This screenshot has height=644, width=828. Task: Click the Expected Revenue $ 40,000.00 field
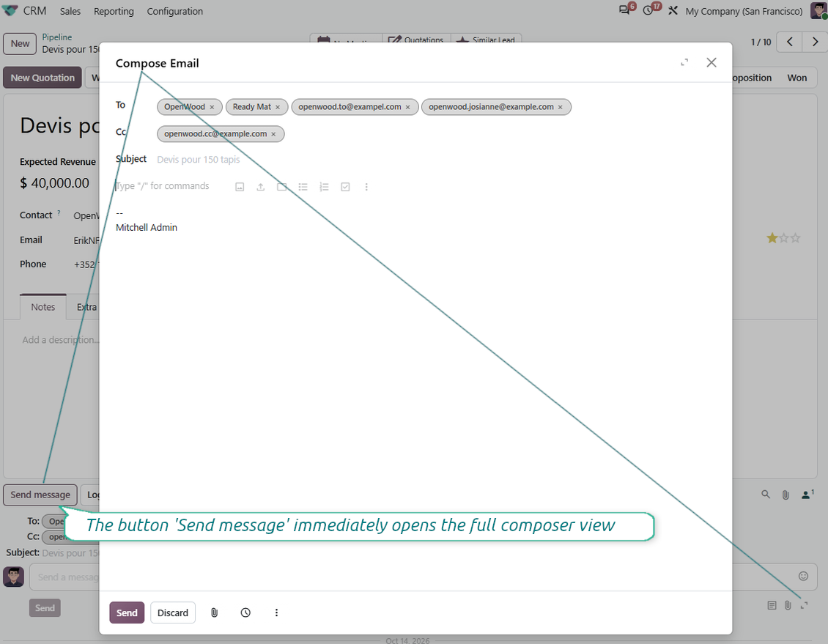click(54, 183)
